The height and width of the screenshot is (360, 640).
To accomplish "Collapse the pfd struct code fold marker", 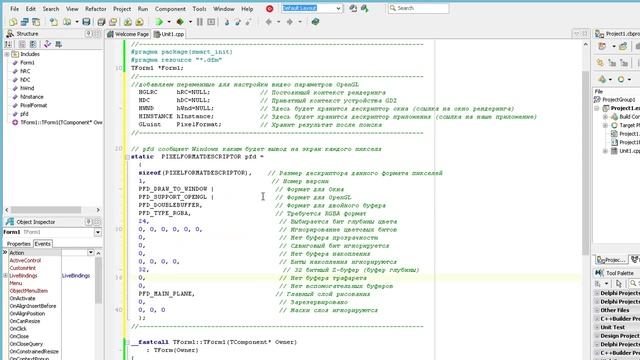I will (127, 157).
